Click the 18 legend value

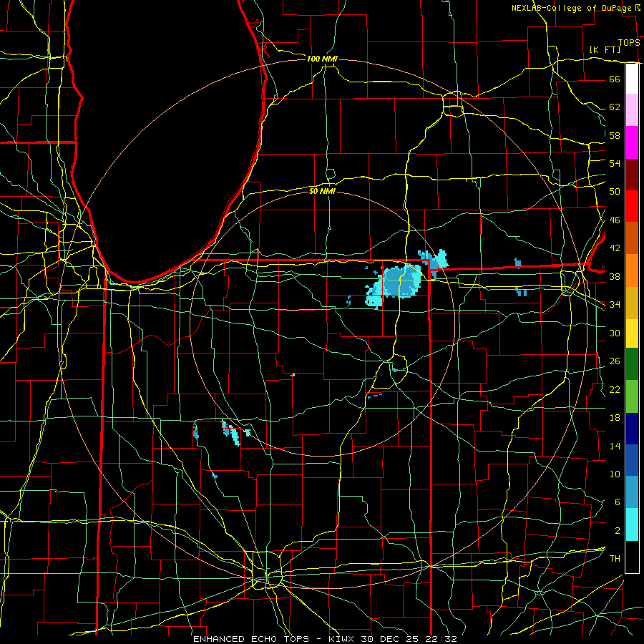point(615,418)
